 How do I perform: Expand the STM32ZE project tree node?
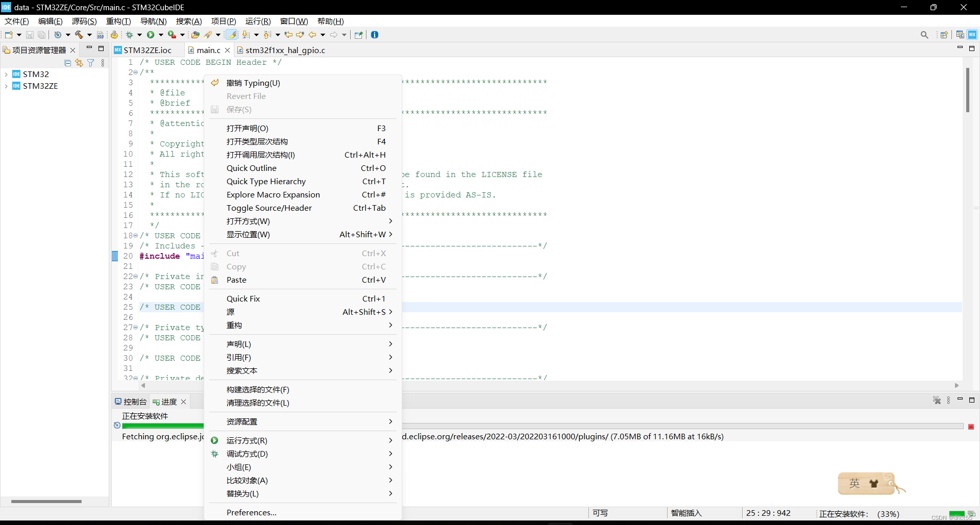coord(6,86)
